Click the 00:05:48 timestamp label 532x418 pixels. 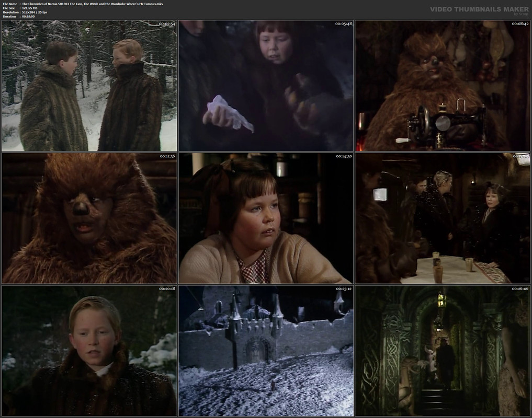344,24
